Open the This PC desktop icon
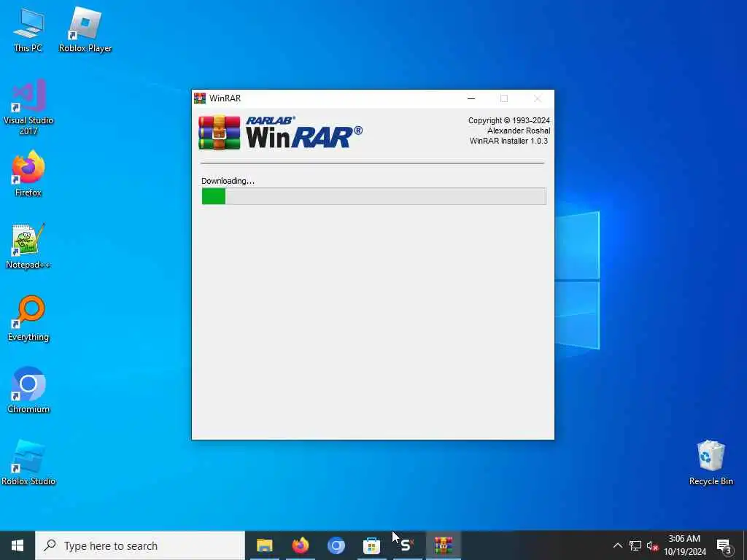747x560 pixels. click(x=28, y=30)
